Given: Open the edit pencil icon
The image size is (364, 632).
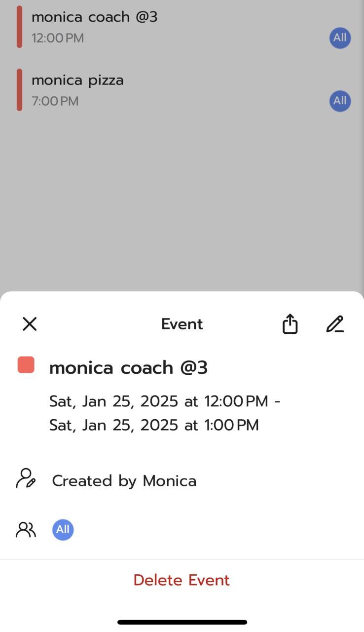Looking at the screenshot, I should pos(335,324).
